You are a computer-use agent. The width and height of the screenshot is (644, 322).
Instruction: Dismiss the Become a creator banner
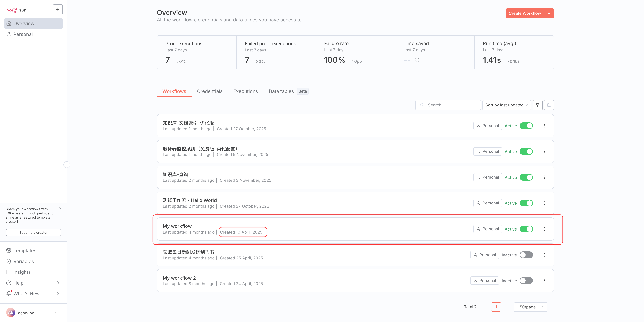tap(60, 208)
